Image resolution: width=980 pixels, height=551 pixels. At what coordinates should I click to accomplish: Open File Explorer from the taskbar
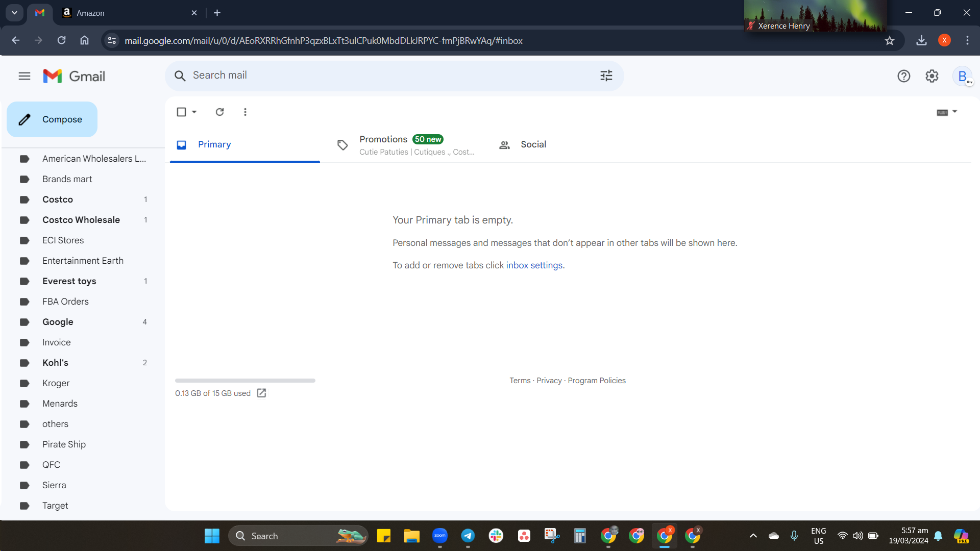(x=411, y=536)
